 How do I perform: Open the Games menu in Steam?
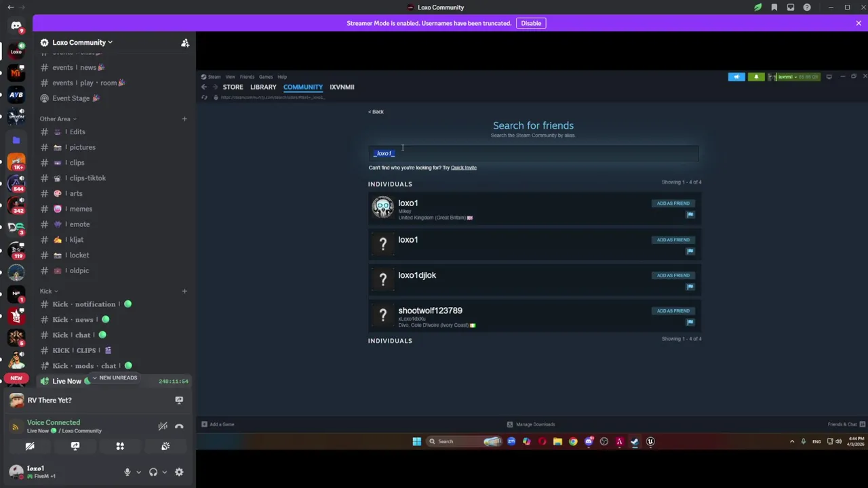click(266, 77)
